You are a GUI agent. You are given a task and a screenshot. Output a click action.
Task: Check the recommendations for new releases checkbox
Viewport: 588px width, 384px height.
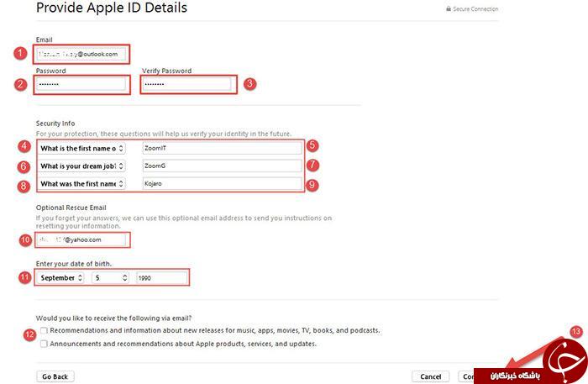pyautogui.click(x=44, y=331)
